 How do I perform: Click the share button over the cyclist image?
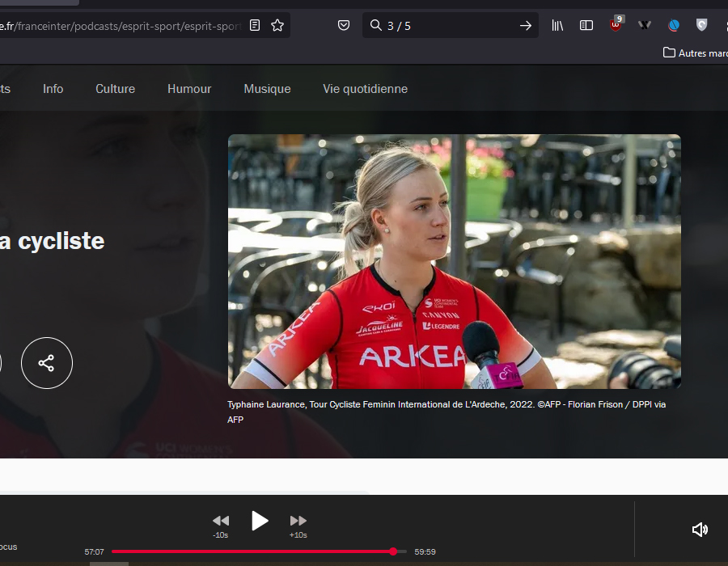click(x=46, y=362)
